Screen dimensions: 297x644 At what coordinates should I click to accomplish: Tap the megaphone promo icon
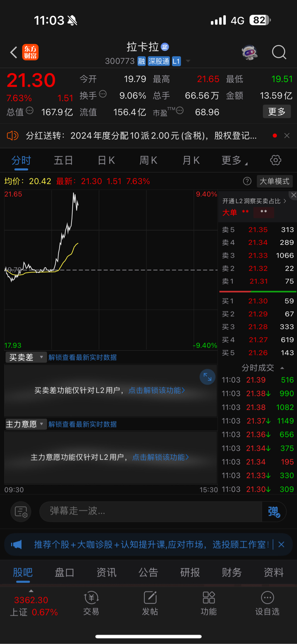point(17,545)
